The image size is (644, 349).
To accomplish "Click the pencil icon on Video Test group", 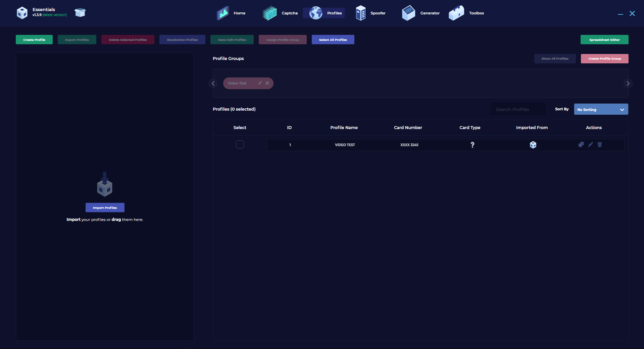I will coord(260,83).
